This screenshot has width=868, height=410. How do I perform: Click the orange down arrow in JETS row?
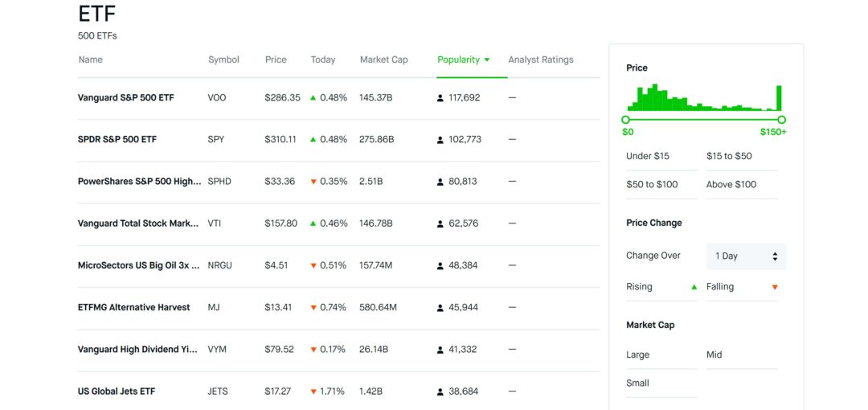pos(313,392)
